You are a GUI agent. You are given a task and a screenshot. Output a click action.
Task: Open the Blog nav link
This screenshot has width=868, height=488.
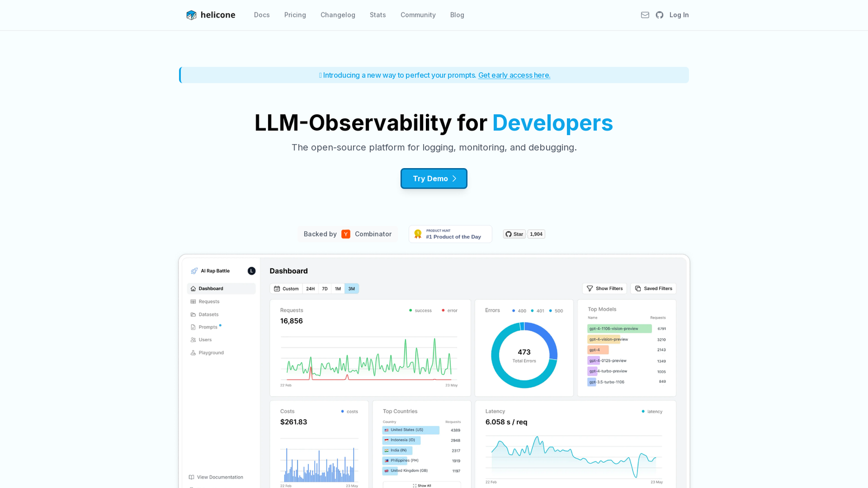[457, 15]
